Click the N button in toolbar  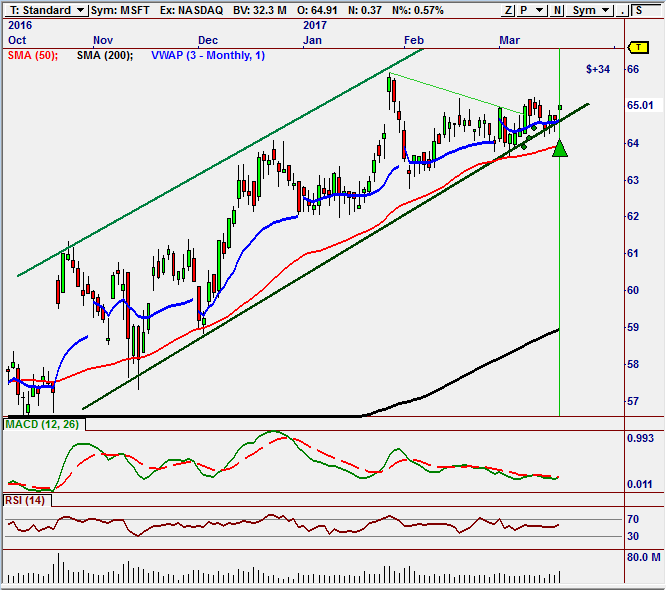pos(557,10)
